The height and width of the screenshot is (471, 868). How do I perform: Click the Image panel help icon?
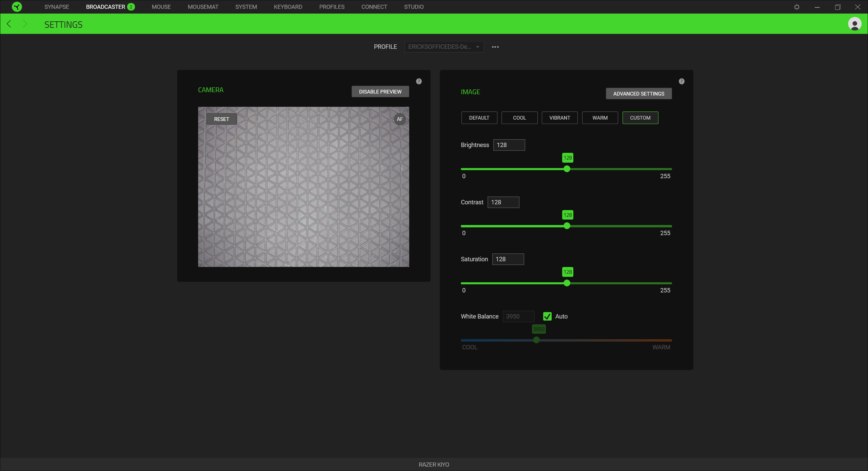[682, 81]
